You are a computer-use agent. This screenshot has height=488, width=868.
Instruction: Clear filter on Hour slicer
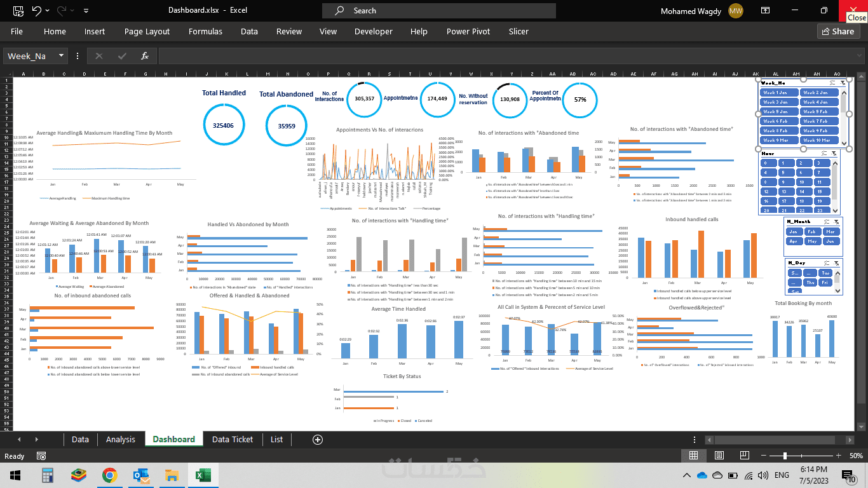pos(834,153)
